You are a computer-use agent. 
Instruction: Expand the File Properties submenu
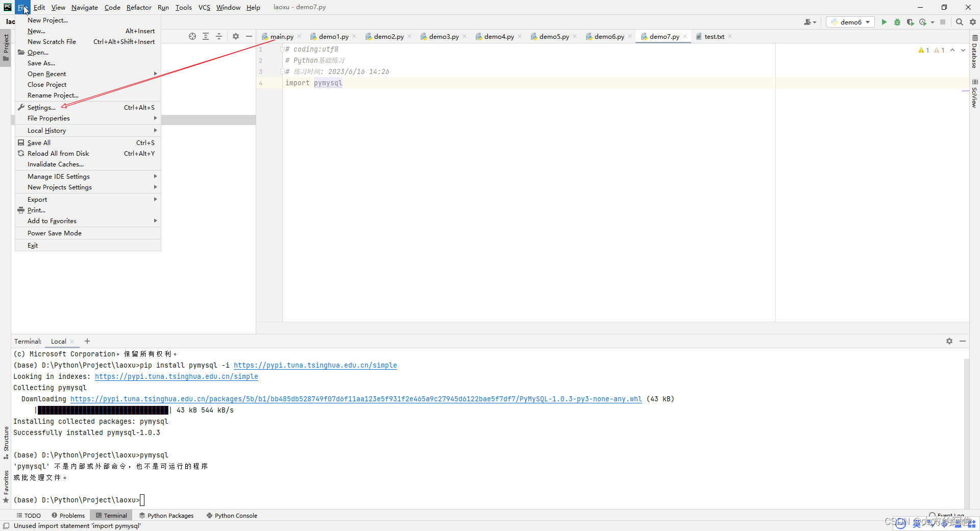(88, 118)
